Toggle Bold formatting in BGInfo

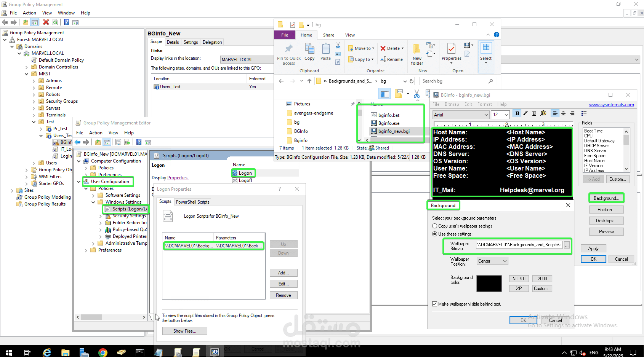tap(517, 113)
